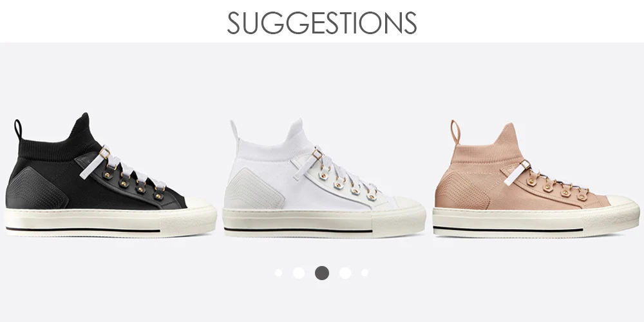Click the white strap on black sneaker
Screen dimensions: 644x322
(x=95, y=164)
